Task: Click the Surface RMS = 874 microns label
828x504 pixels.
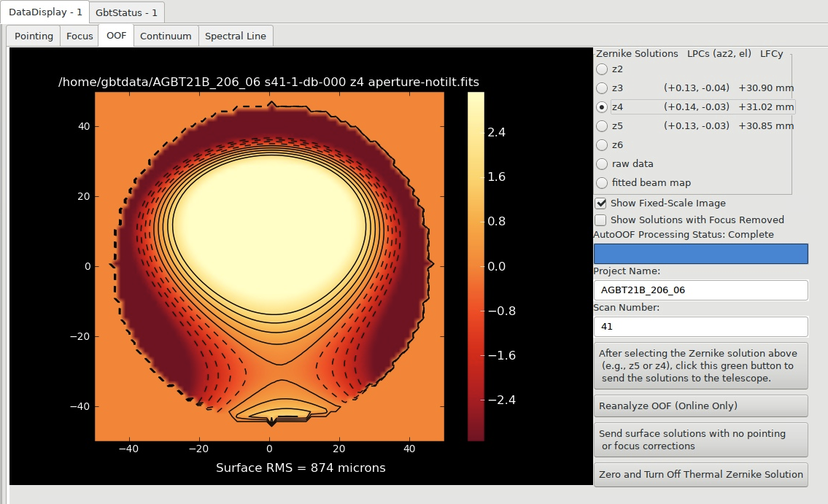Action: tap(301, 468)
